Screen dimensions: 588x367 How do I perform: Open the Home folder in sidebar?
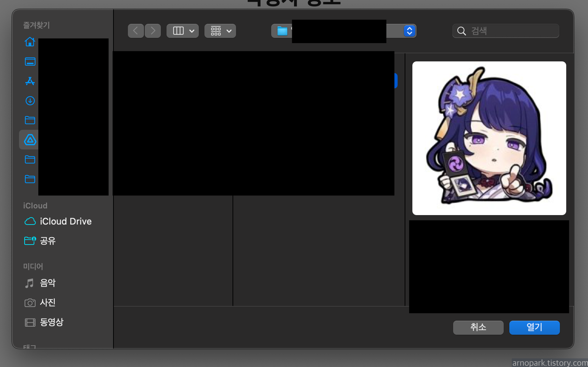[30, 42]
